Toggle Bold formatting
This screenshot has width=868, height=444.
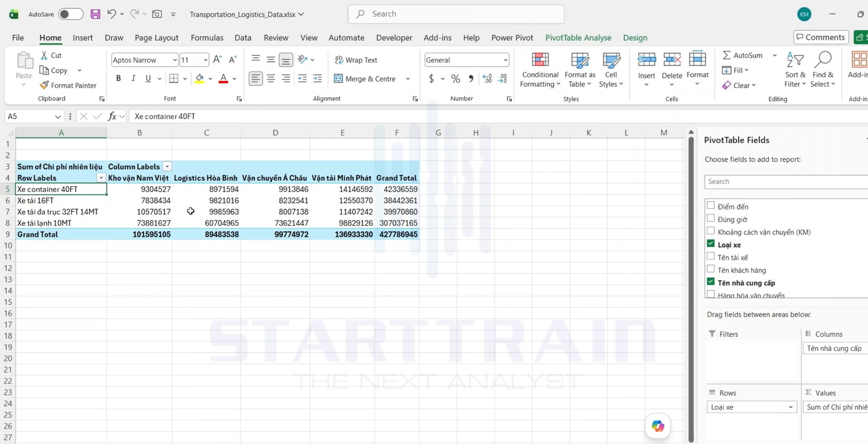tap(119, 78)
